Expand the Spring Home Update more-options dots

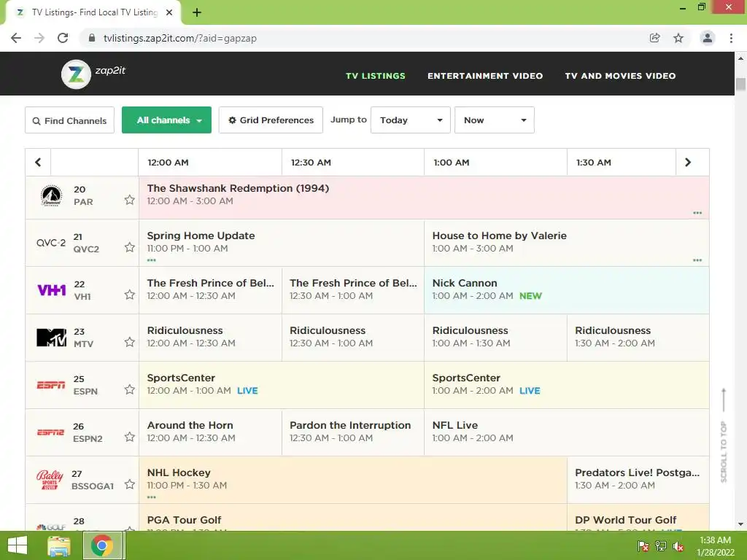point(152,260)
